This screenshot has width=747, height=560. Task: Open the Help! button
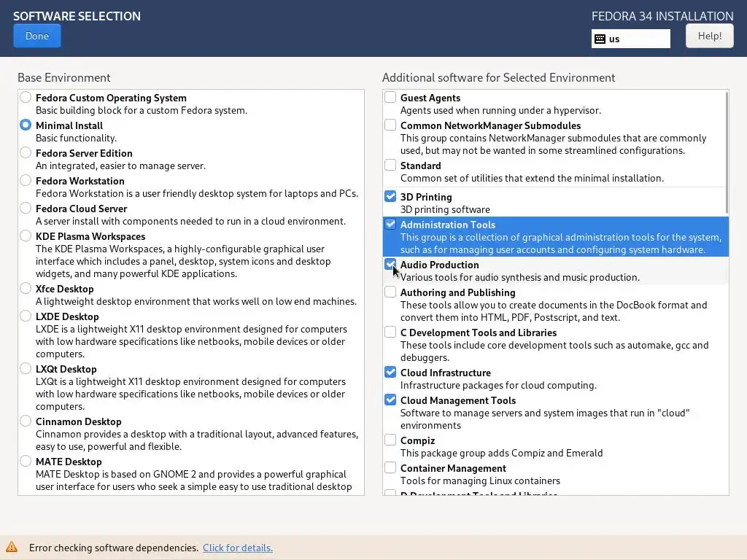coord(709,36)
